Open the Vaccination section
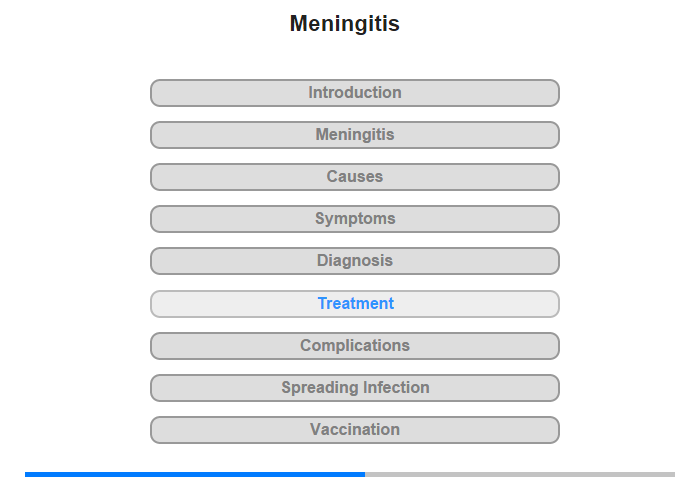This screenshot has height=480, width=700. tap(355, 430)
